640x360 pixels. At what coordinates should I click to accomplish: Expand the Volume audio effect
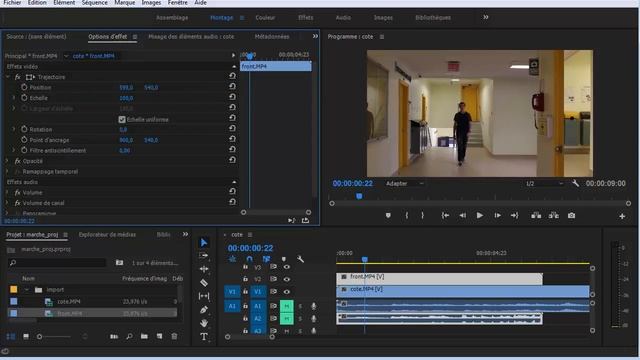(7, 192)
